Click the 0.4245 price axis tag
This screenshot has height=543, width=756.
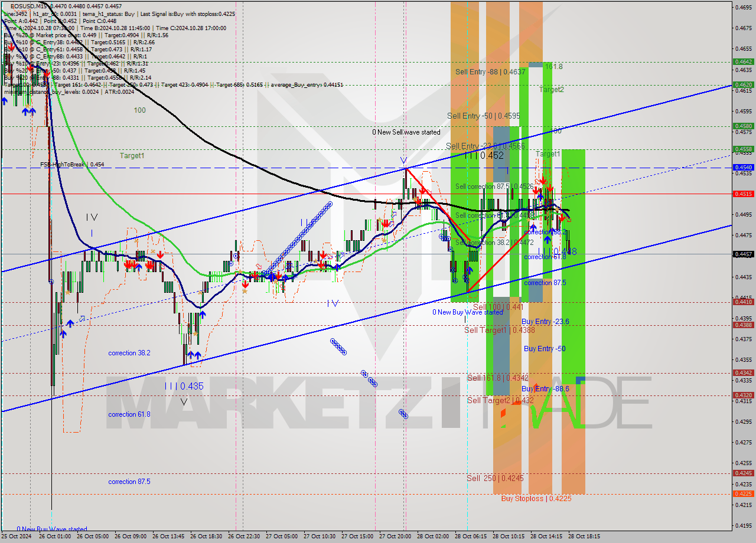point(743,473)
